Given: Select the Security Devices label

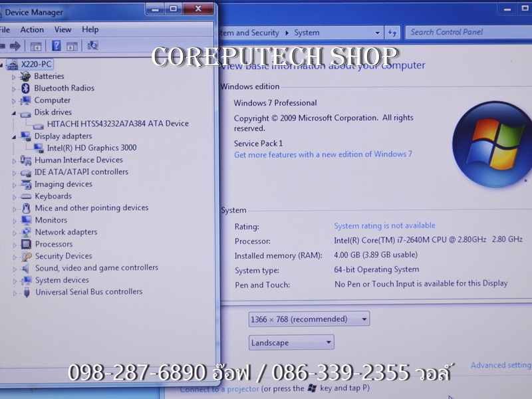Looking at the screenshot, I should 63,256.
